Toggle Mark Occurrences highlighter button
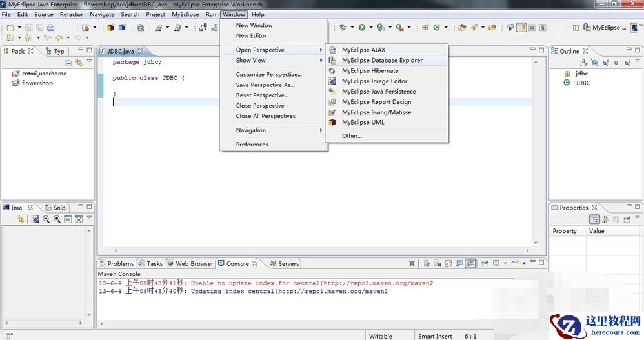This screenshot has height=340, width=644. tap(521, 27)
